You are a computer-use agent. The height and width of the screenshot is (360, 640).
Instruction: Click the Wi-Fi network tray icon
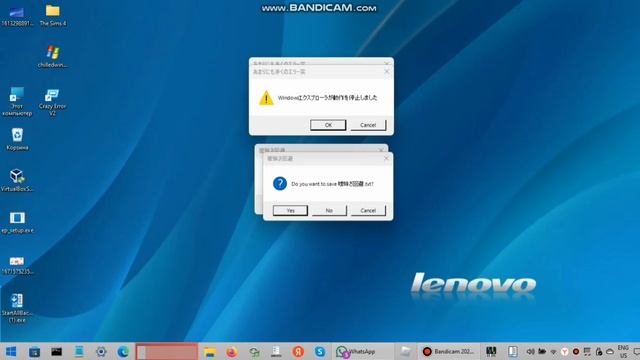553,352
